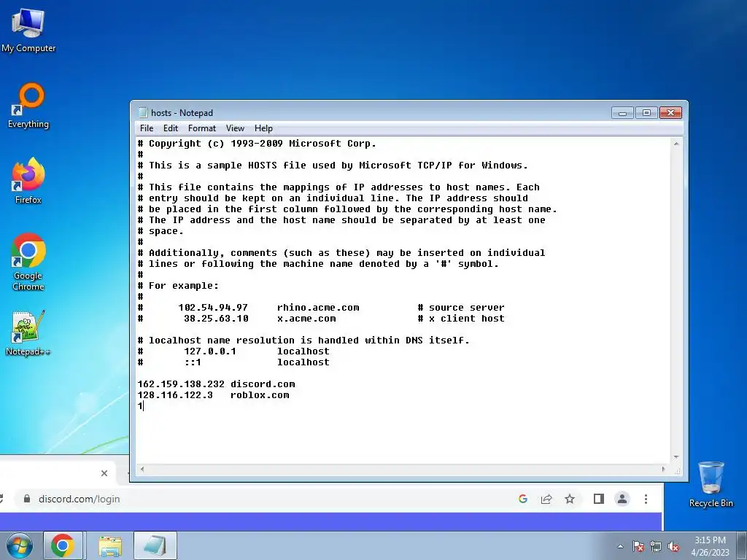
Task: Show hidden system tray icons
Action: coord(620,546)
